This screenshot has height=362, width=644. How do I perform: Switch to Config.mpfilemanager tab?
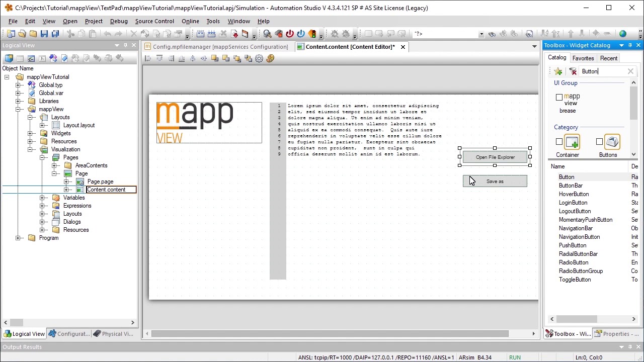[x=216, y=47]
